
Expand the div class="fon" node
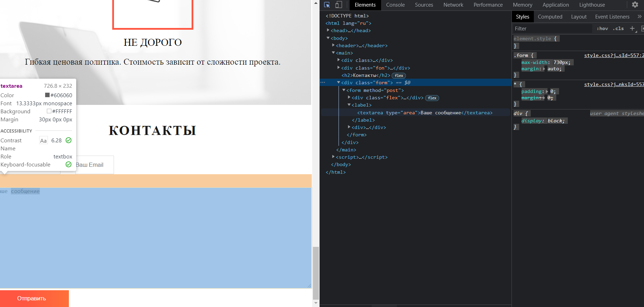pyautogui.click(x=338, y=68)
